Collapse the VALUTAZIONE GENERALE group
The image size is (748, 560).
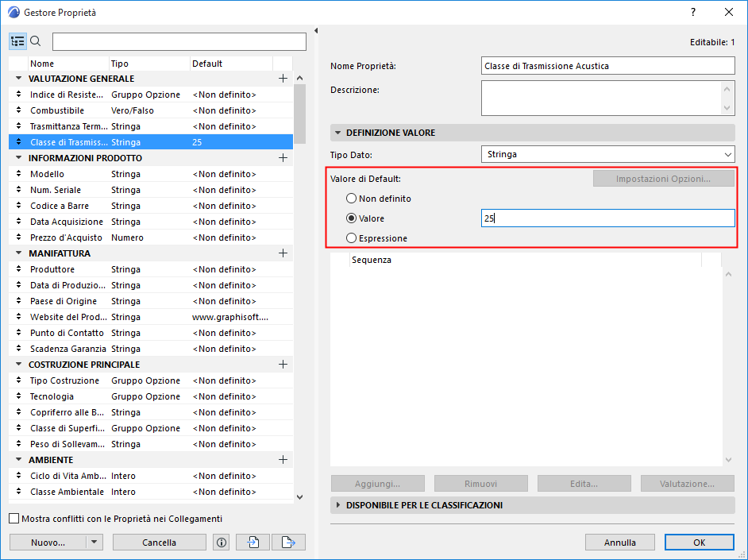(x=18, y=78)
